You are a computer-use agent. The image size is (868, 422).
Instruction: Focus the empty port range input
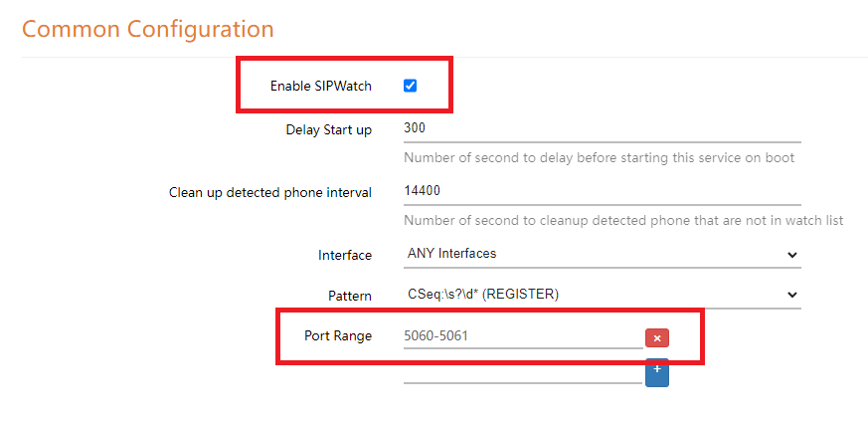click(521, 372)
